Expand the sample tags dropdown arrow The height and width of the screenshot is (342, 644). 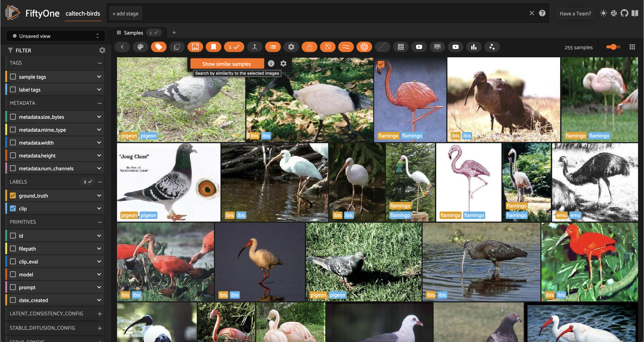pos(99,77)
